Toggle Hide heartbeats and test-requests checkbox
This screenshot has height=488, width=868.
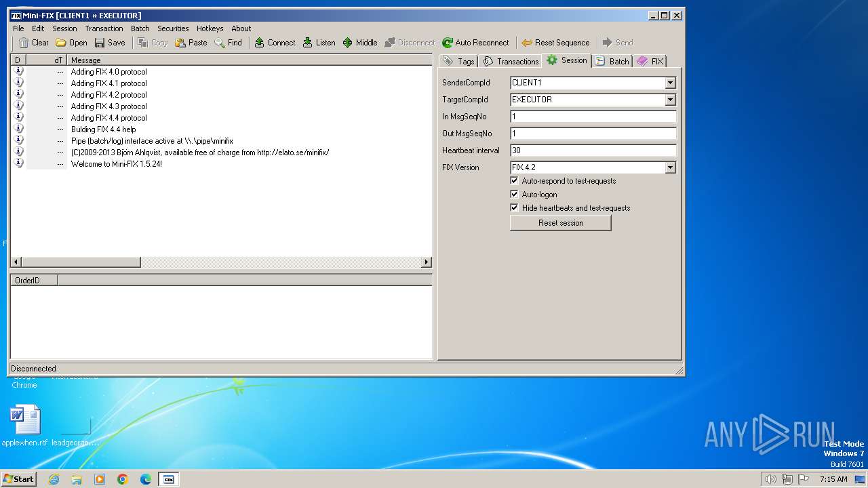click(x=514, y=208)
